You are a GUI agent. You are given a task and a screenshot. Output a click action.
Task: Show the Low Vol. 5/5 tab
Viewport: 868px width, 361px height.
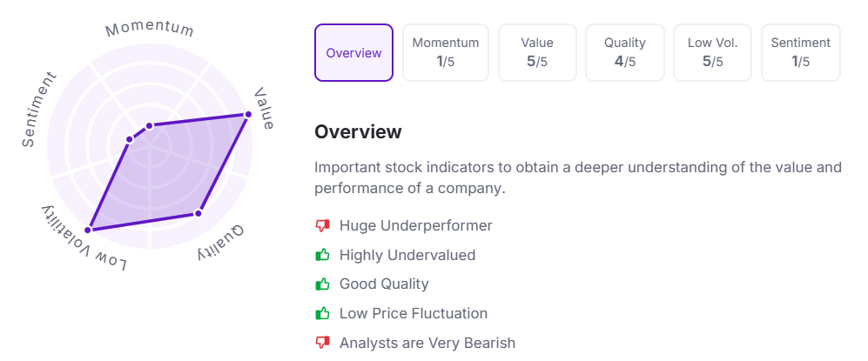712,53
